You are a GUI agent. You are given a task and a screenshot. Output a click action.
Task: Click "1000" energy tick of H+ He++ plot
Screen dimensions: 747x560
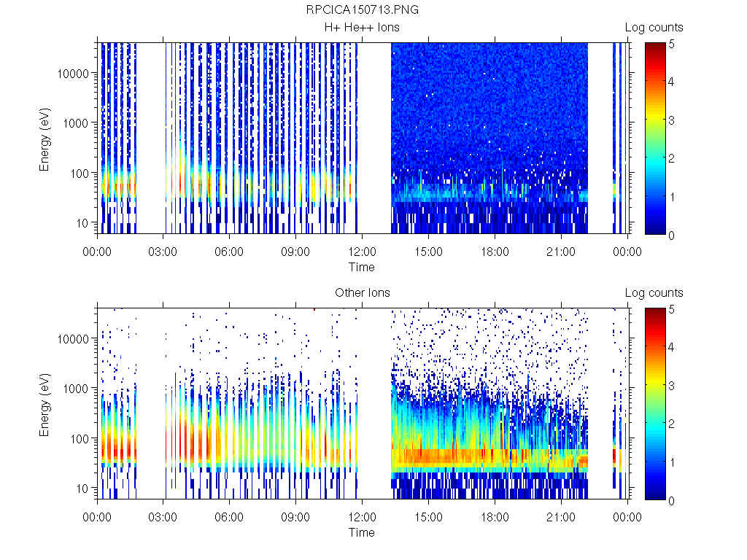(76, 123)
